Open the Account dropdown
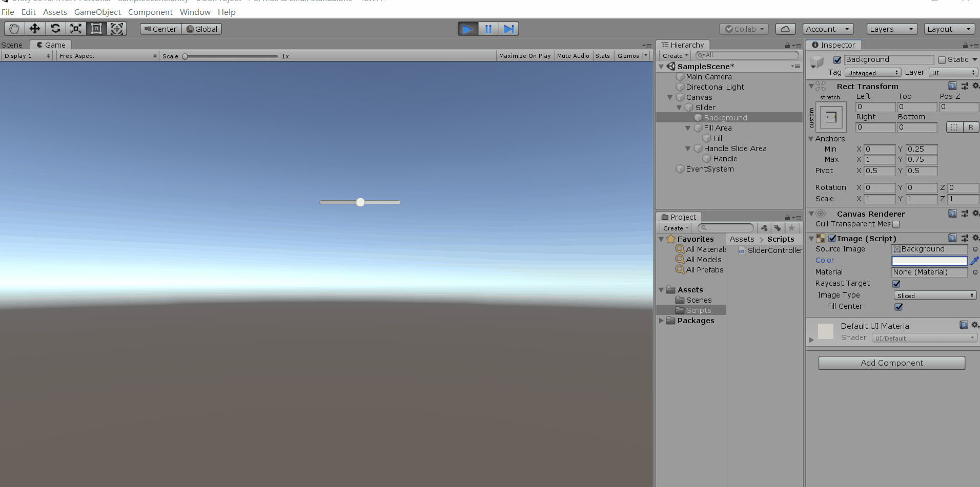The height and width of the screenshot is (487, 980). point(828,29)
